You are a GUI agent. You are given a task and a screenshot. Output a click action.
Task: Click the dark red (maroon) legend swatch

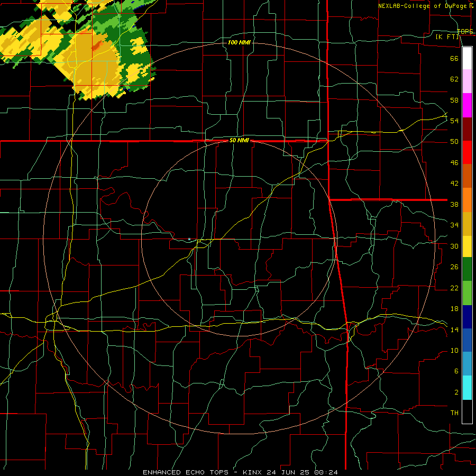467,129
